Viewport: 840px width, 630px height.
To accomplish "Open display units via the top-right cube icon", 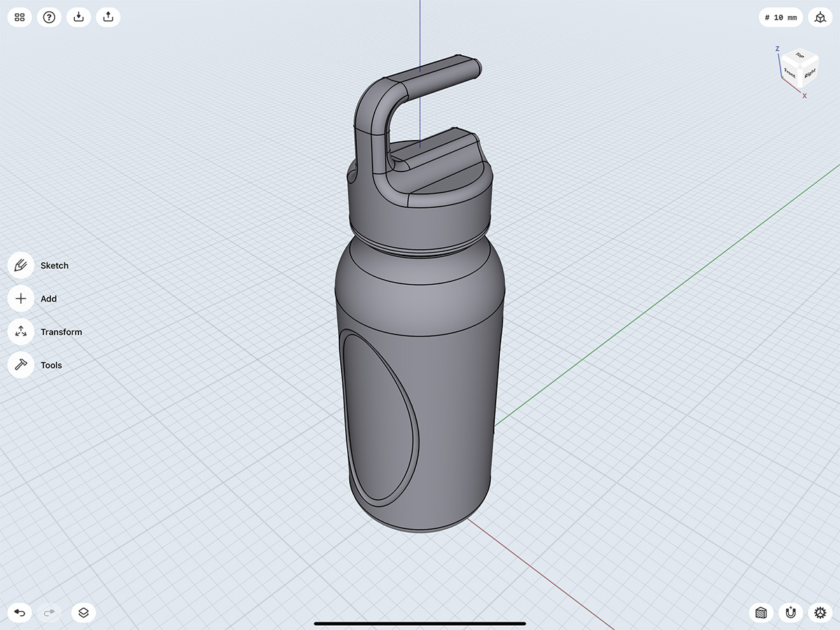I will click(x=820, y=17).
